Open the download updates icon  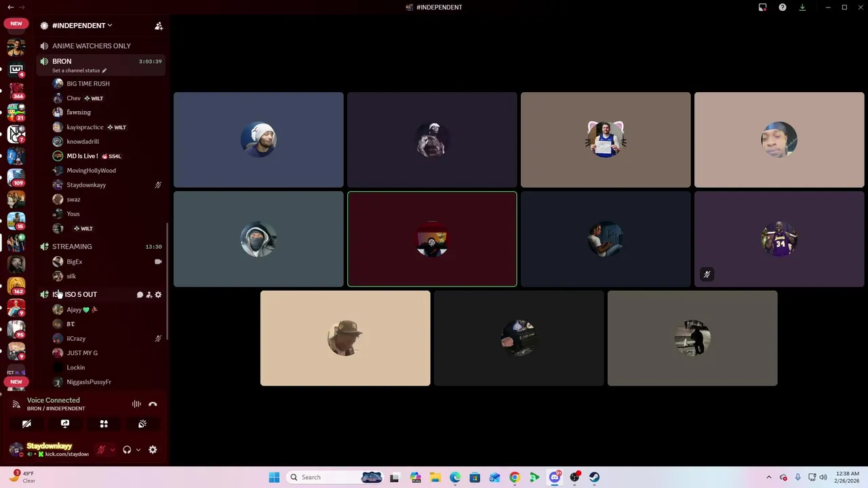click(x=802, y=7)
